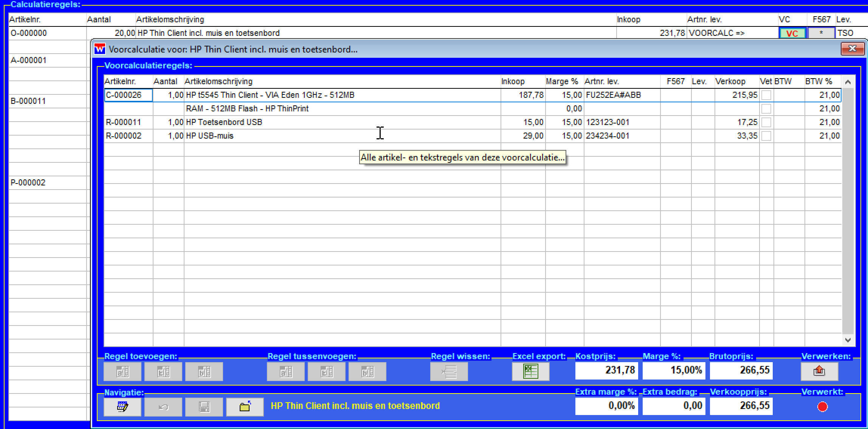
Task: Click first Regel toevoegen 'a' icon
Action: (122, 372)
